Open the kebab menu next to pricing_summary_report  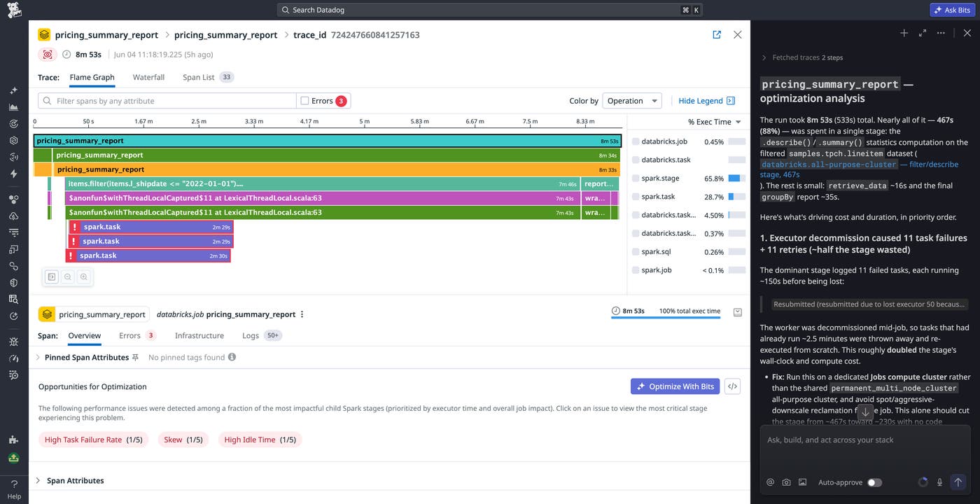(x=302, y=314)
